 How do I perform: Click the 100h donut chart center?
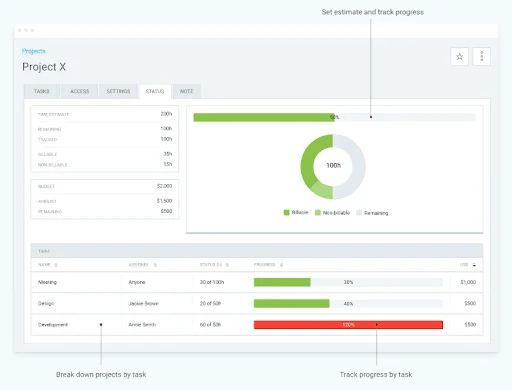pos(333,166)
